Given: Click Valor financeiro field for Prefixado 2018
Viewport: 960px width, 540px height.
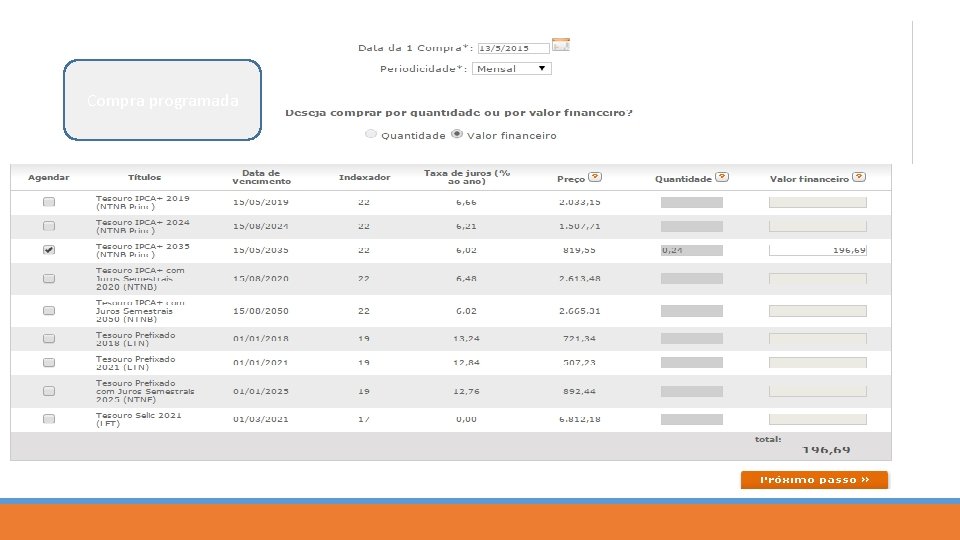Looking at the screenshot, I should click(818, 339).
